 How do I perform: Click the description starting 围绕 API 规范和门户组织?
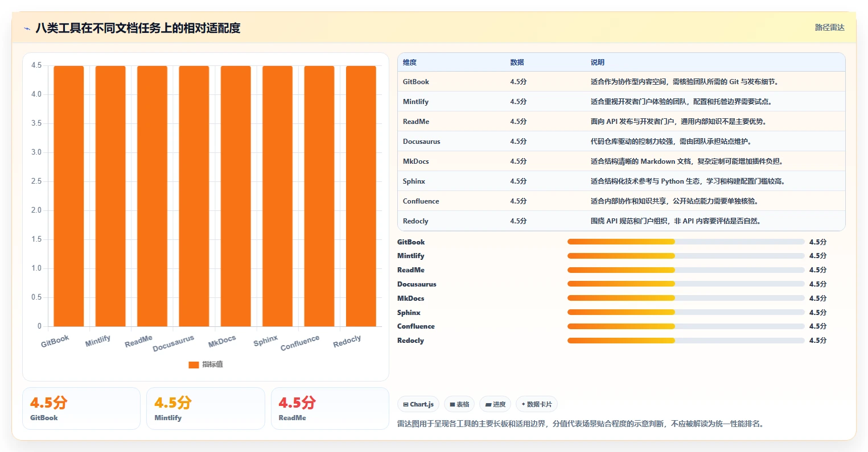tap(676, 221)
